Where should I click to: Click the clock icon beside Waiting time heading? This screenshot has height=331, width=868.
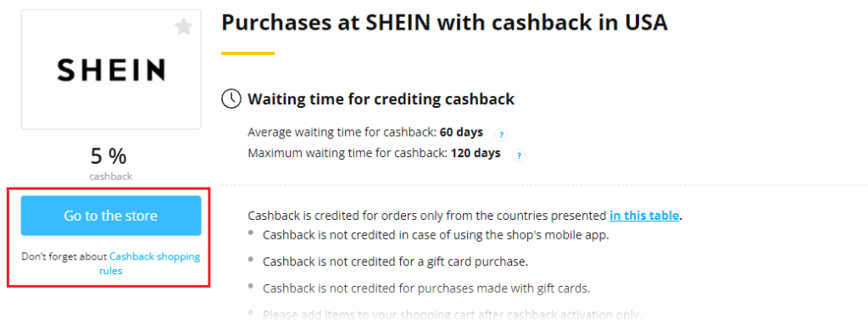(x=231, y=98)
